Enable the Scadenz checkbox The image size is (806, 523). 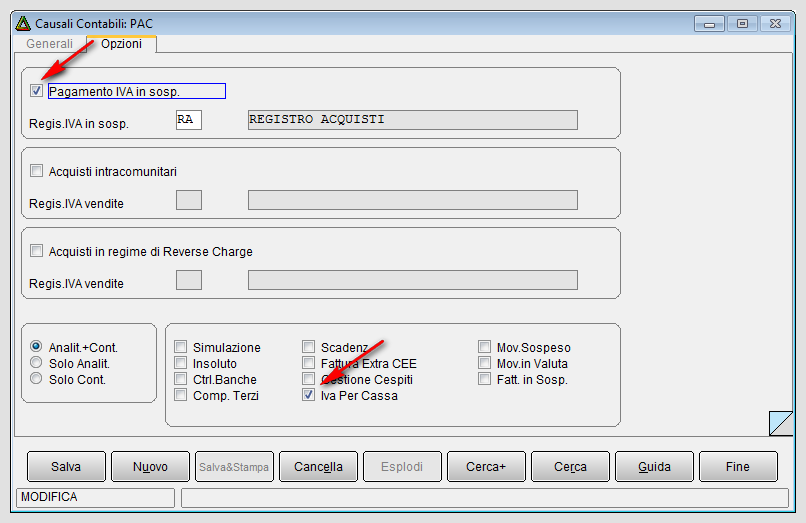tap(308, 347)
